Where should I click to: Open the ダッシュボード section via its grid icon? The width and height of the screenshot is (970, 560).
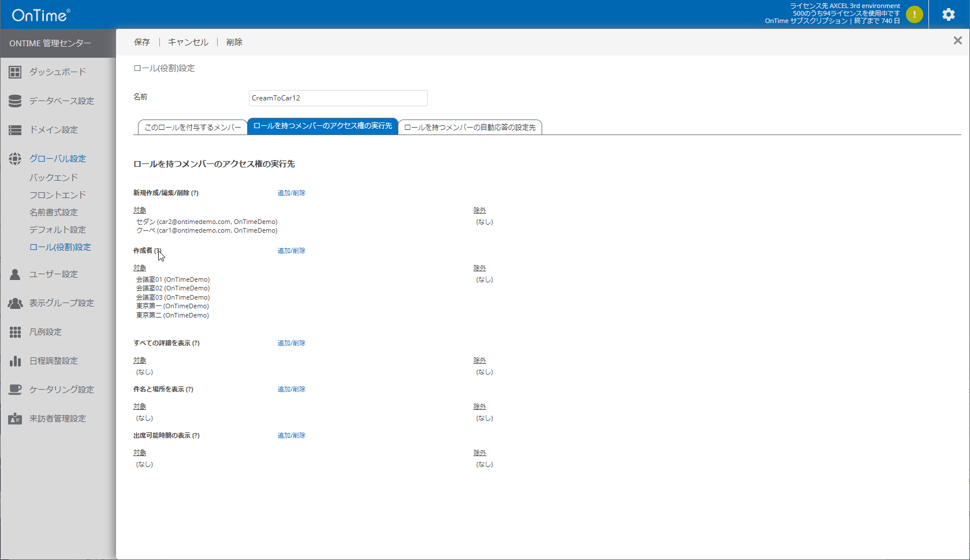click(x=15, y=72)
